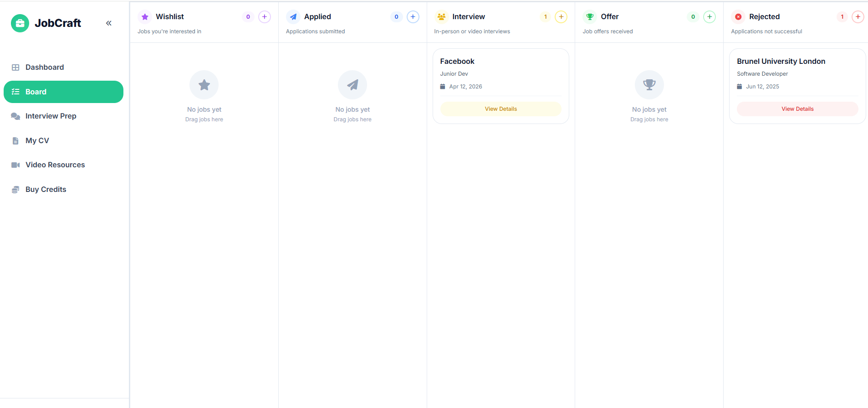Click the empty Wishlist star placeholder icon

tap(204, 85)
